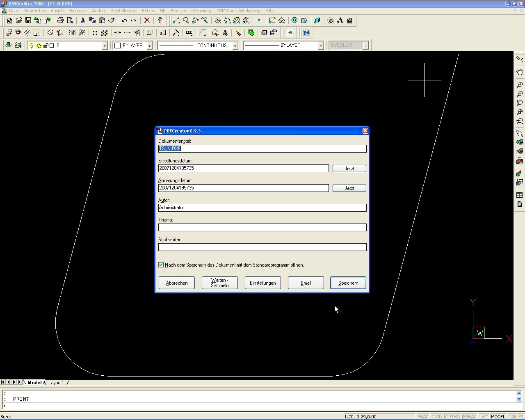The height and width of the screenshot is (420, 525).
Task: Click the Stichwörter input field
Action: (262, 247)
